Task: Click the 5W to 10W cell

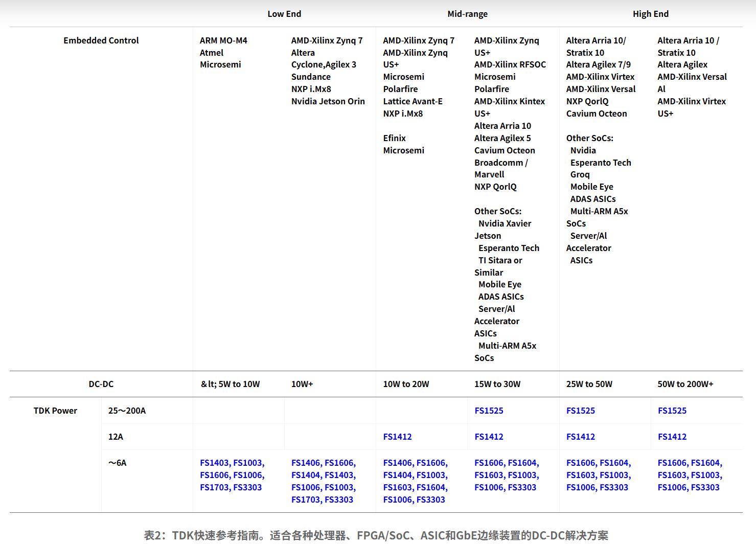Action: coord(230,384)
